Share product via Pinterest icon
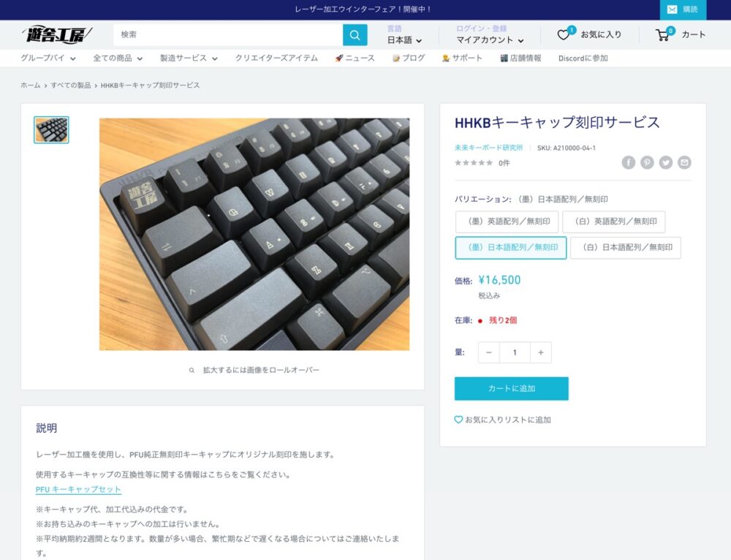The width and height of the screenshot is (731, 560). [x=647, y=162]
